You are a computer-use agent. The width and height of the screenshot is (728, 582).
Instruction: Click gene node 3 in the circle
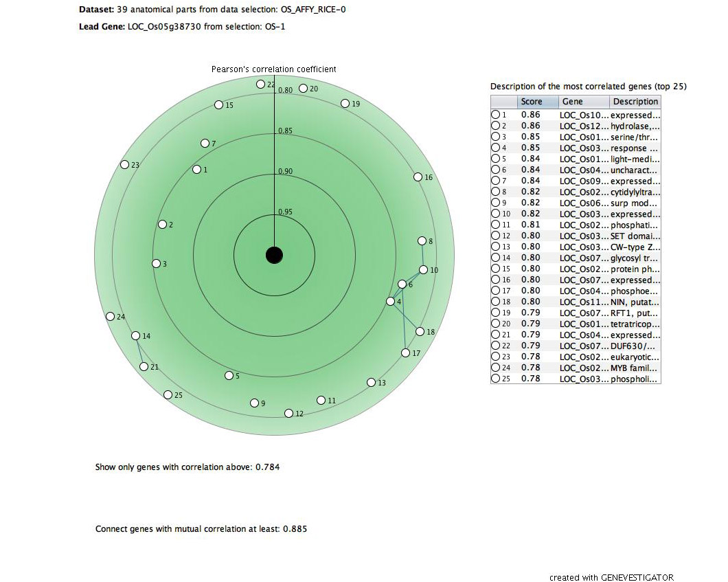(x=157, y=264)
